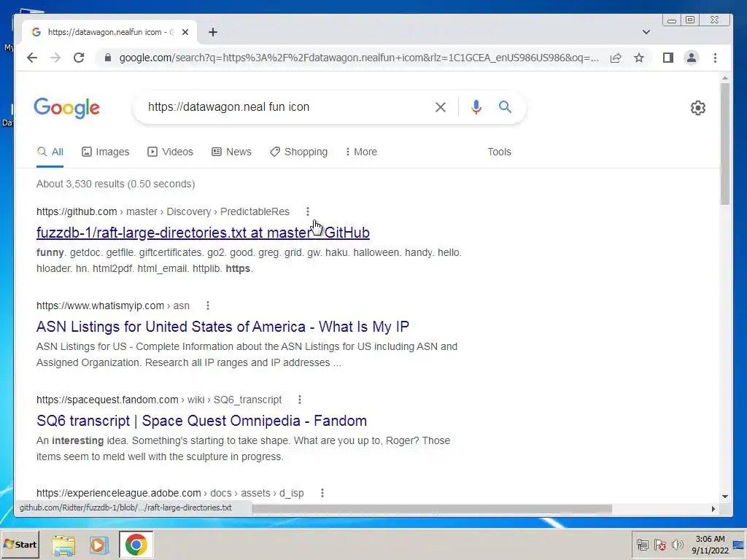Image resolution: width=747 pixels, height=560 pixels.
Task: Switch to Videos results
Action: pyautogui.click(x=170, y=152)
